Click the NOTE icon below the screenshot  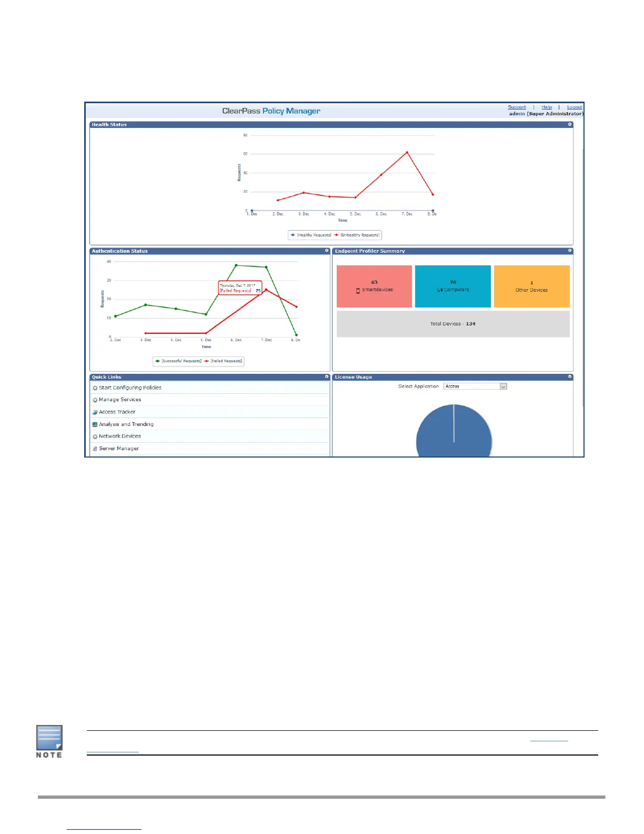(49, 741)
